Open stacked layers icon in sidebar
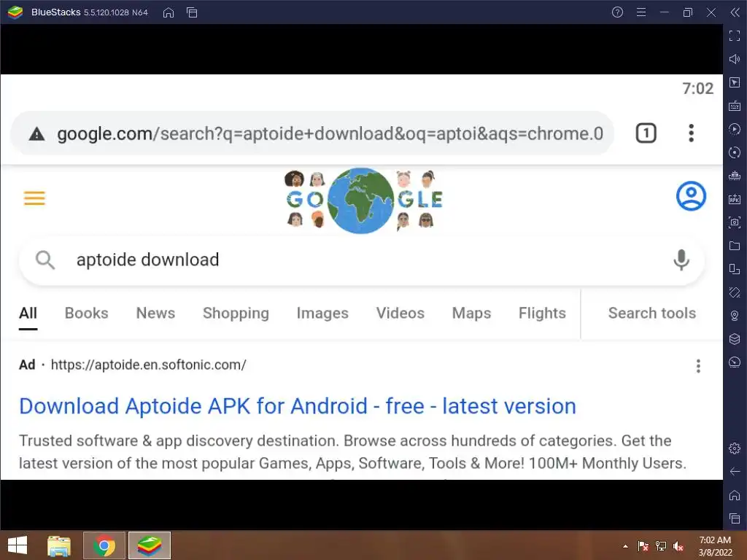Viewport: 747px width, 560px height. coord(735,339)
